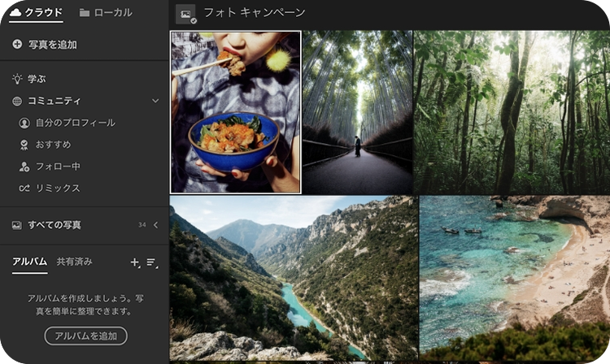The width and height of the screenshot is (610, 364).
Task: Open the 学ぶ section
Action: 37,79
